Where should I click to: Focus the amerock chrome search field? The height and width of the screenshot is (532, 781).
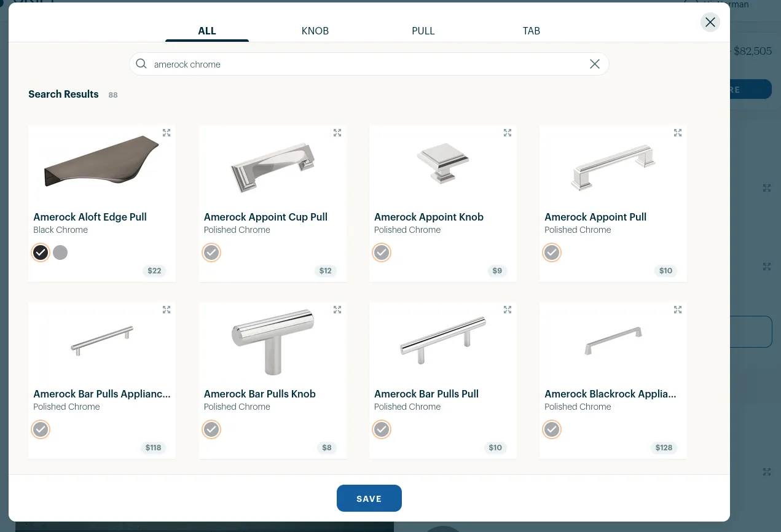coord(369,64)
